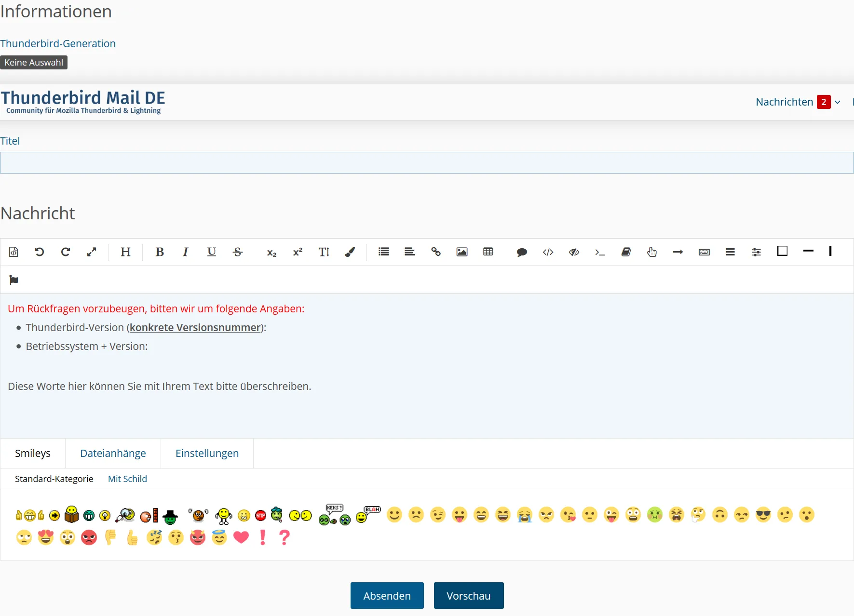Click the three-lines menu icon in toolbar
Screen dimensions: 854x616
pyautogui.click(x=730, y=252)
